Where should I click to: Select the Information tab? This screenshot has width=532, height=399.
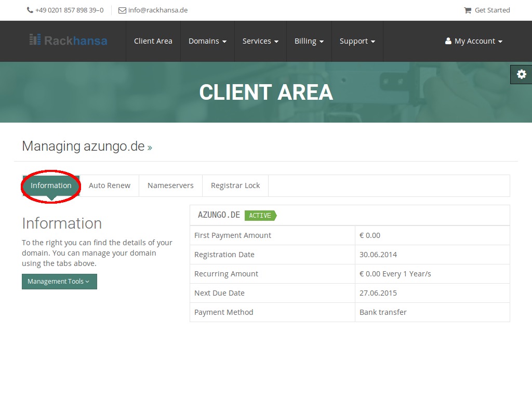coord(51,185)
